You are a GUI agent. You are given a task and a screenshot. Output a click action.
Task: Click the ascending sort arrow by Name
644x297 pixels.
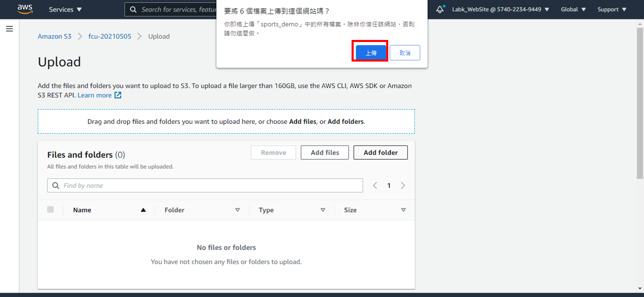(143, 210)
